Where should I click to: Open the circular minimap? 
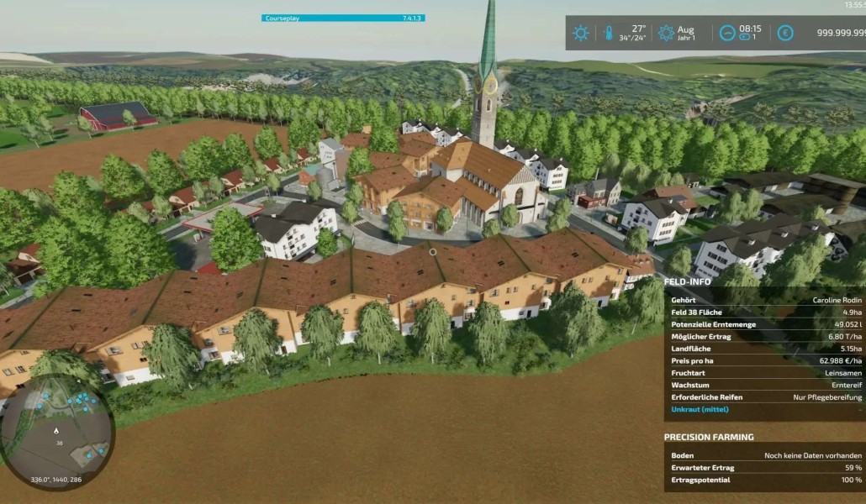click(56, 432)
